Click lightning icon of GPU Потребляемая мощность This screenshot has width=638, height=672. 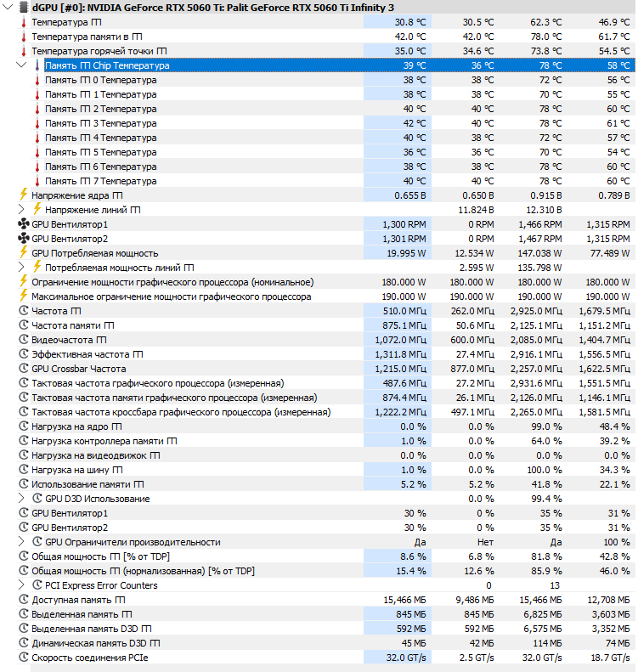click(x=24, y=252)
